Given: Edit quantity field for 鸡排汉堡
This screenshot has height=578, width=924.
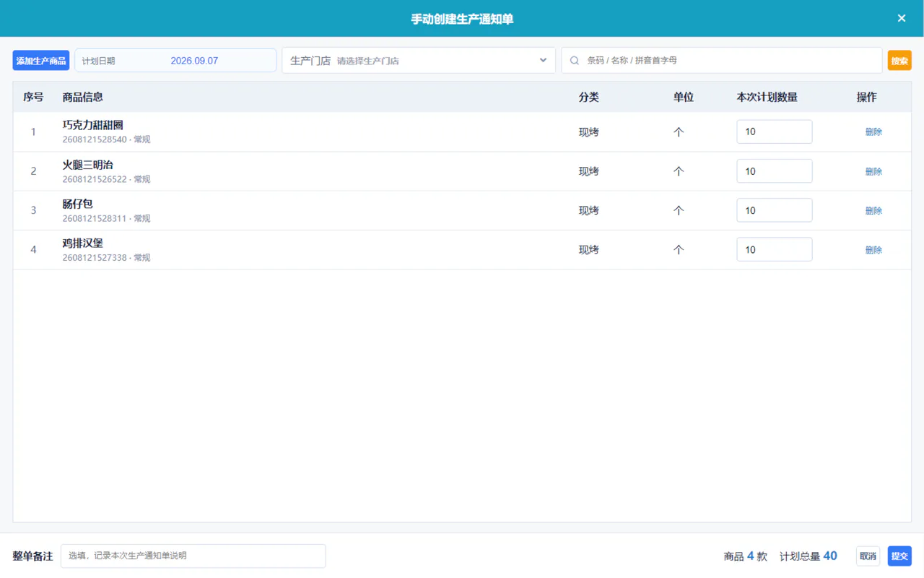Looking at the screenshot, I should [775, 249].
